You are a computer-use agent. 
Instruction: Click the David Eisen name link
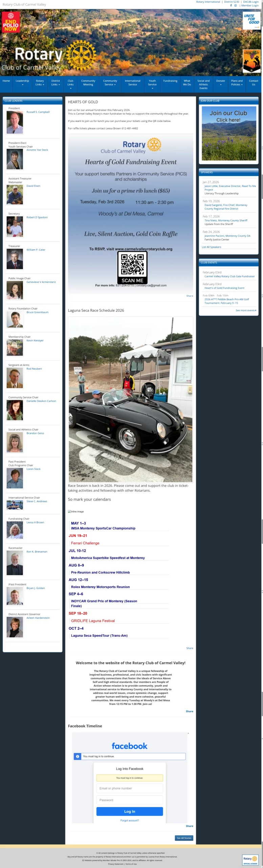tap(33, 186)
